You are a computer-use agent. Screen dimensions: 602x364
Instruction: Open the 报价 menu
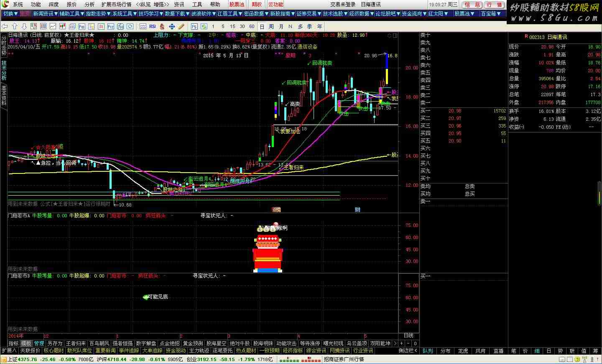click(72, 4)
